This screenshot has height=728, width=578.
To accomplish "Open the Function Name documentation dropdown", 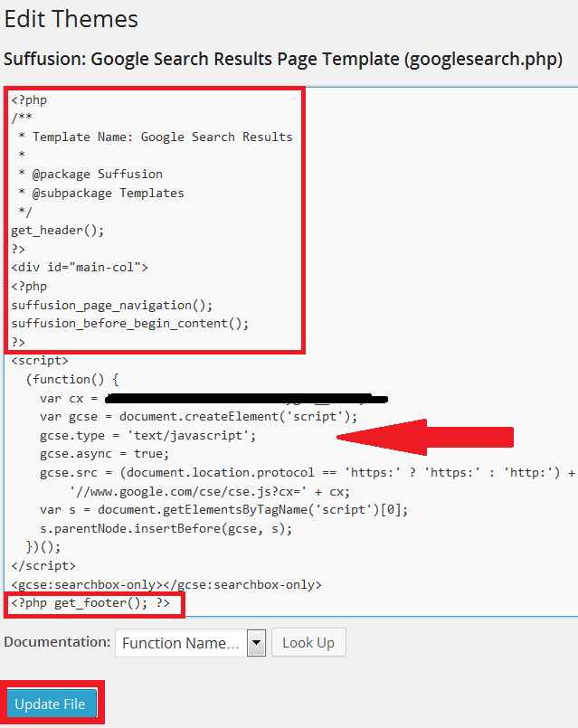I will pyautogui.click(x=190, y=643).
